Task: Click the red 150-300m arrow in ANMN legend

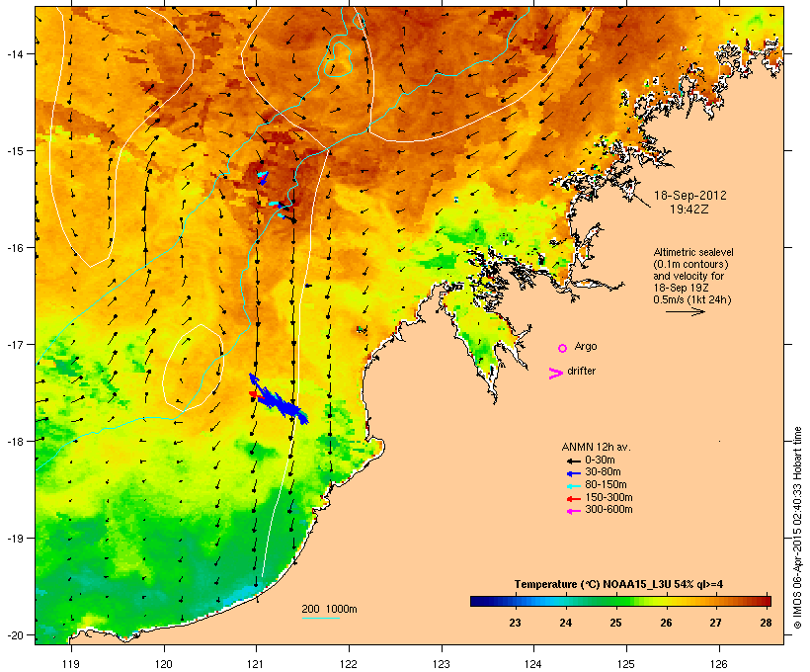Action: pos(573,499)
